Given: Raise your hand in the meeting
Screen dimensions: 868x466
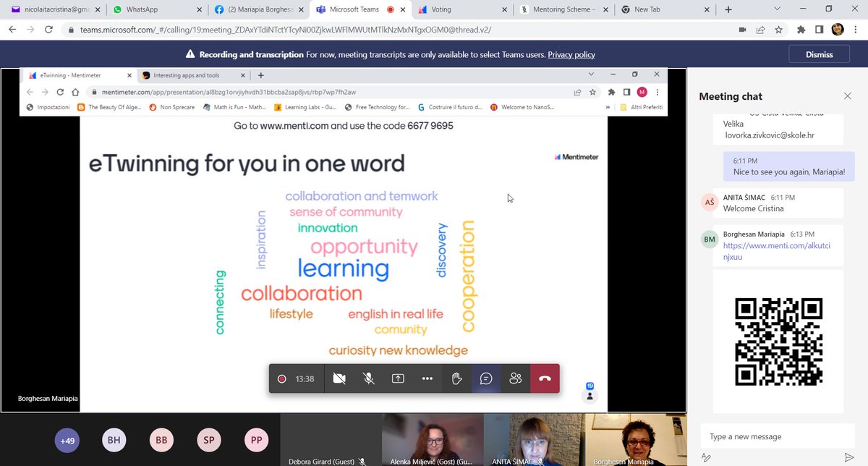Looking at the screenshot, I should tap(456, 378).
